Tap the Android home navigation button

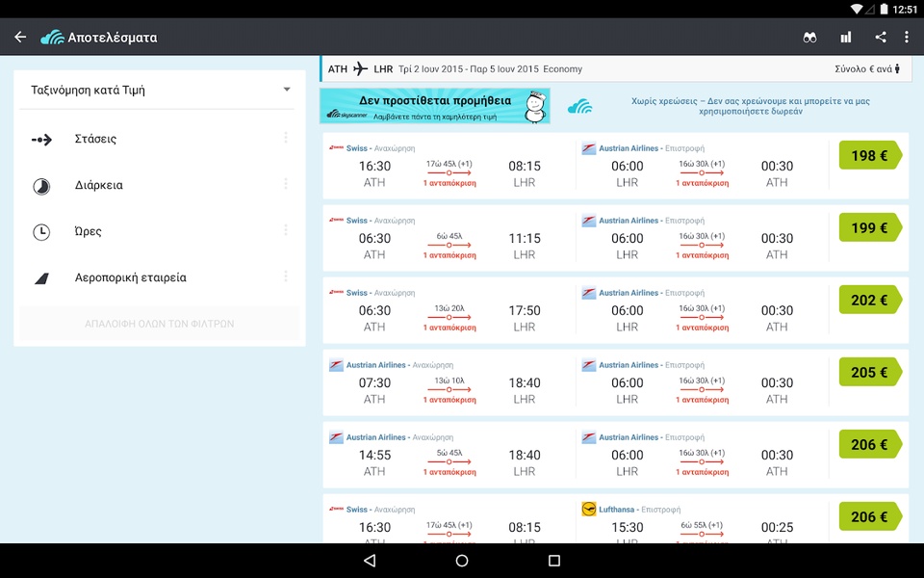(x=462, y=561)
